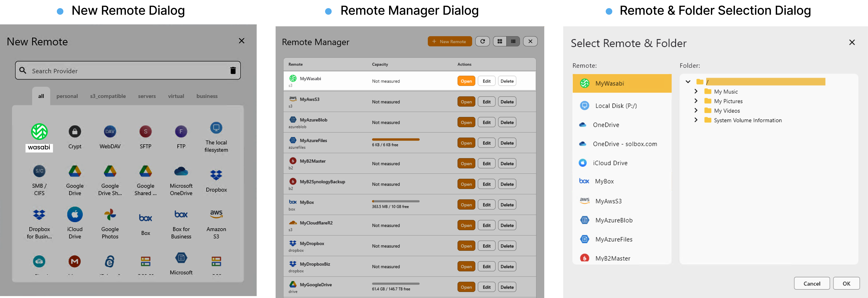The height and width of the screenshot is (298, 868).
Task: Select the Wasabi provider icon
Action: point(39,132)
